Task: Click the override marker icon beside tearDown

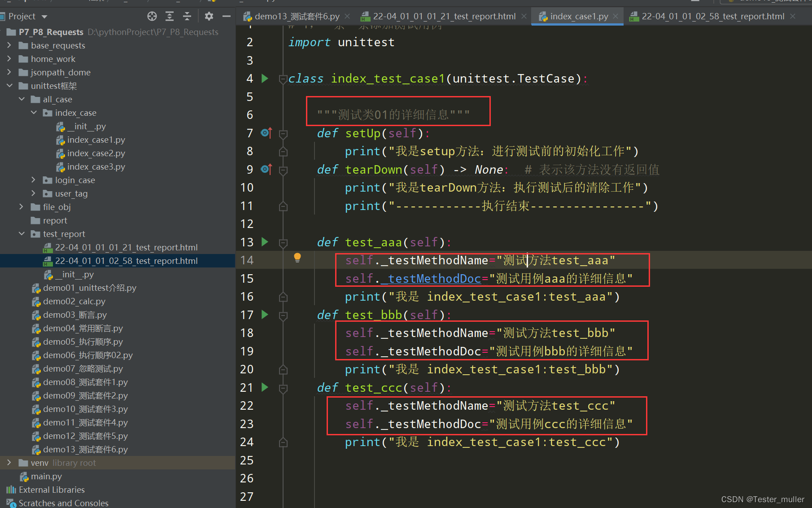Action: (x=266, y=169)
